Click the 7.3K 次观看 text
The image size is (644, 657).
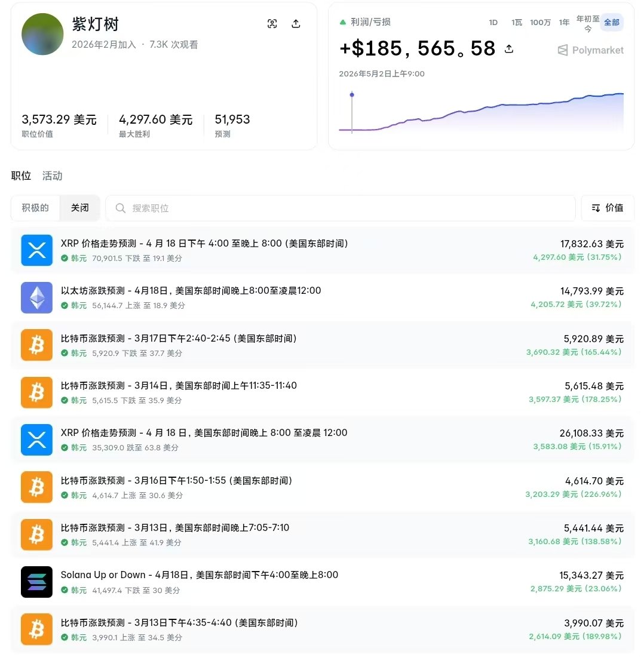[174, 45]
